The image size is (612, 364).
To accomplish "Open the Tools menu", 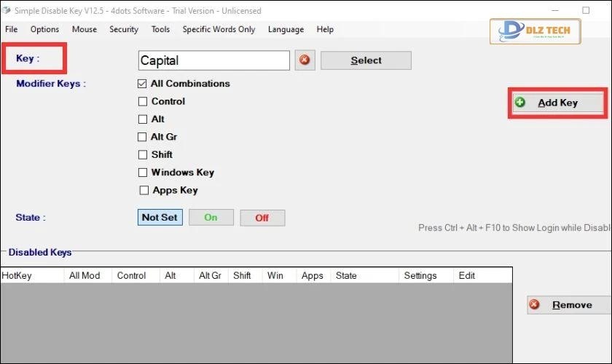I will pos(160,29).
